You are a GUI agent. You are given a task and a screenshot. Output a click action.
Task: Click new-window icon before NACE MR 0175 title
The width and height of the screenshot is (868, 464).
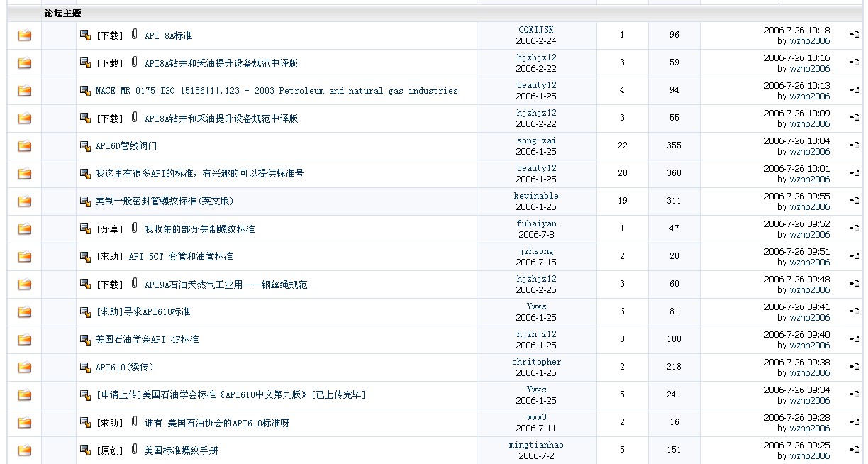click(85, 91)
